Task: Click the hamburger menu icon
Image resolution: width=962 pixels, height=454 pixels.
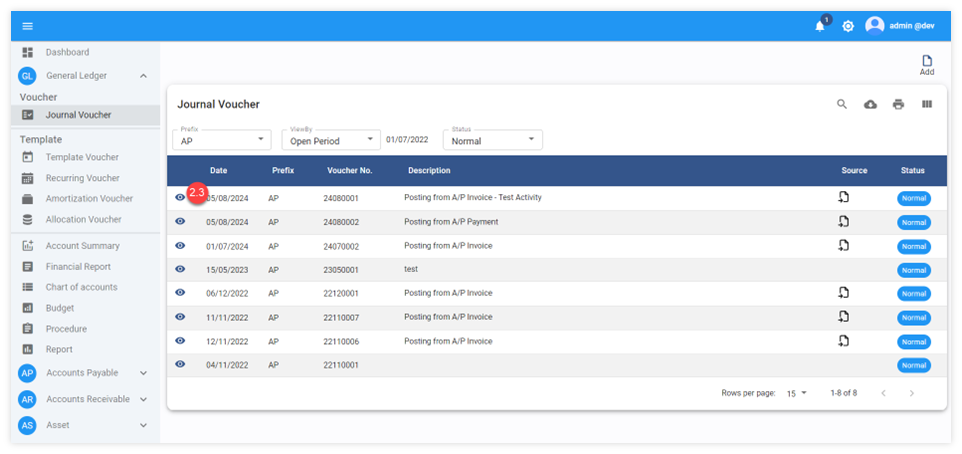Action: point(27,26)
